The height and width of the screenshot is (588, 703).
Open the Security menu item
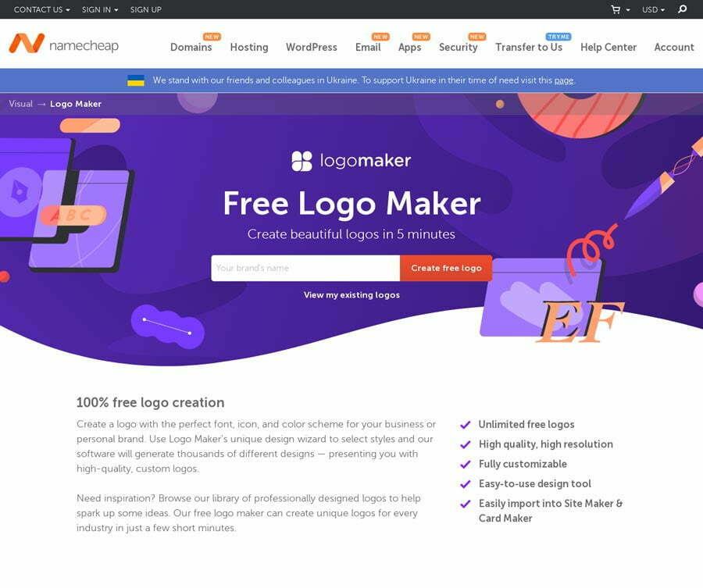459,47
